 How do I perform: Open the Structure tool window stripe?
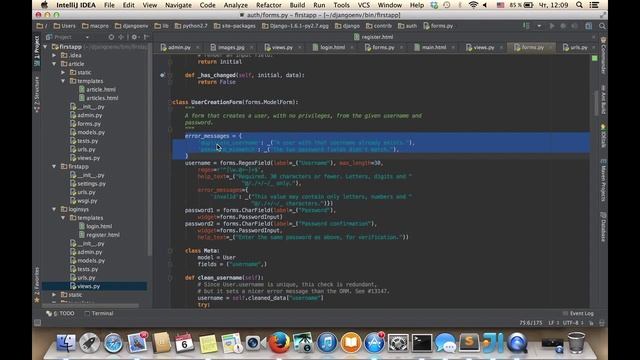coord(37,95)
